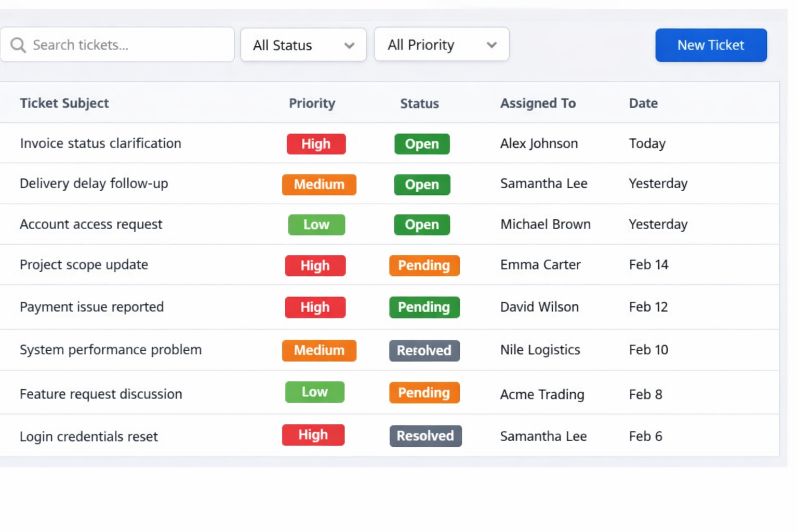Click green Pending badge on Payment issue row

click(424, 307)
